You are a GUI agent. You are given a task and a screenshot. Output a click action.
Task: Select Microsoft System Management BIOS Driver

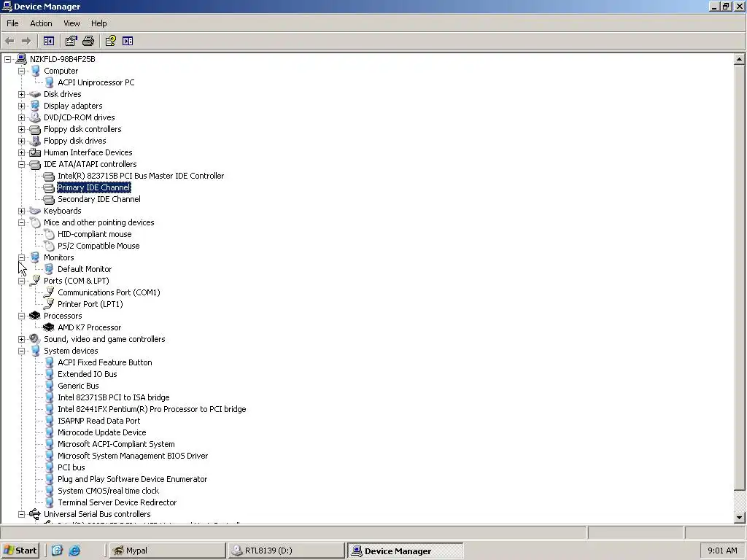tap(133, 456)
